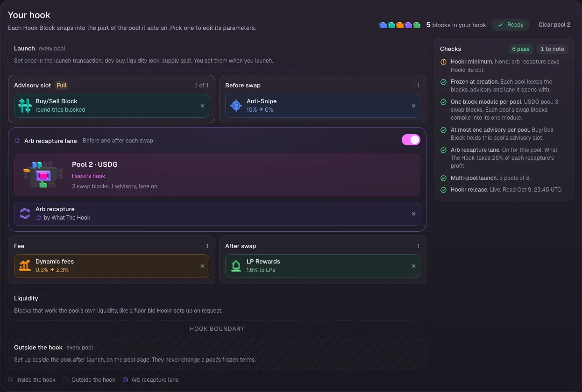Viewport: 582px width, 392px height.
Task: Click the Clear pool 2 button
Action: pyautogui.click(x=554, y=25)
